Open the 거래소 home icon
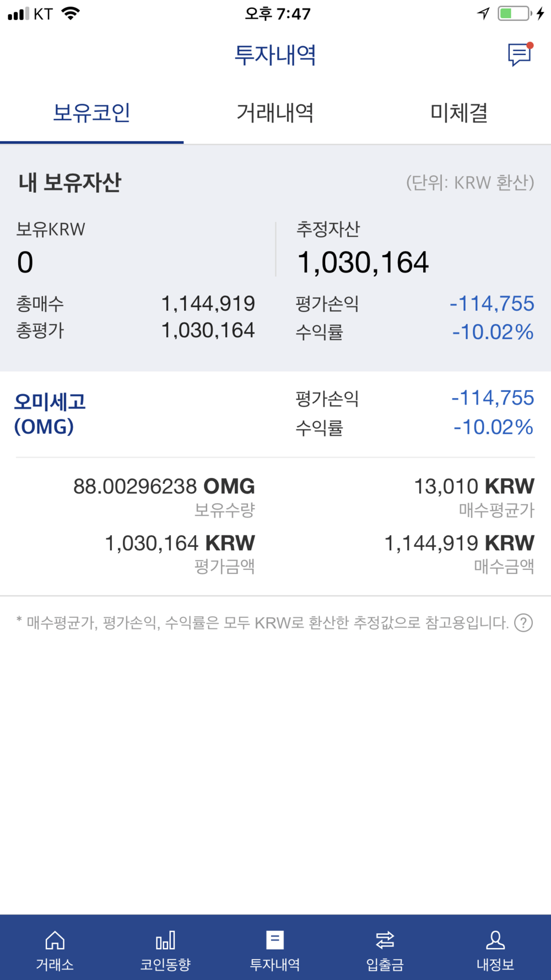Image resolution: width=551 pixels, height=980 pixels. (55, 940)
